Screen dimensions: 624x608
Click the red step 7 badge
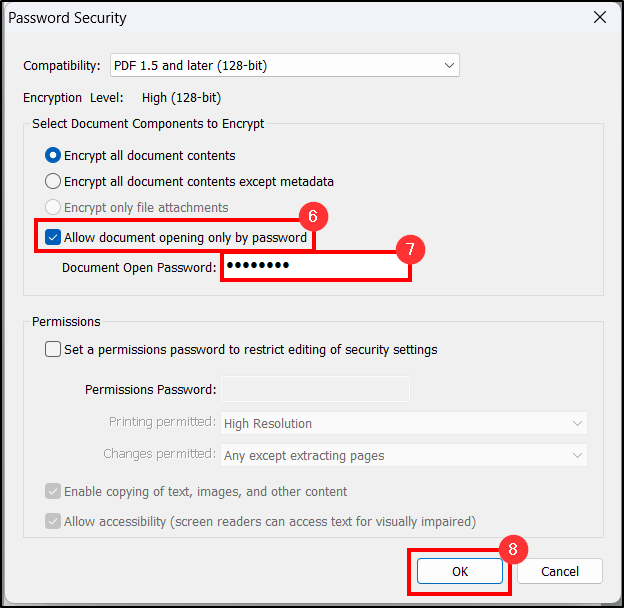(x=410, y=250)
